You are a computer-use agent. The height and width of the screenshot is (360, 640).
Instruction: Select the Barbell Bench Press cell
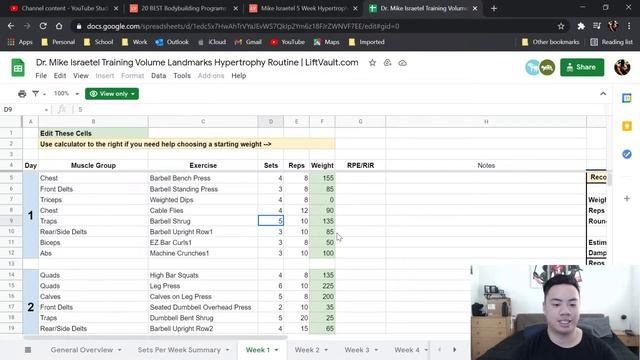pos(203,178)
